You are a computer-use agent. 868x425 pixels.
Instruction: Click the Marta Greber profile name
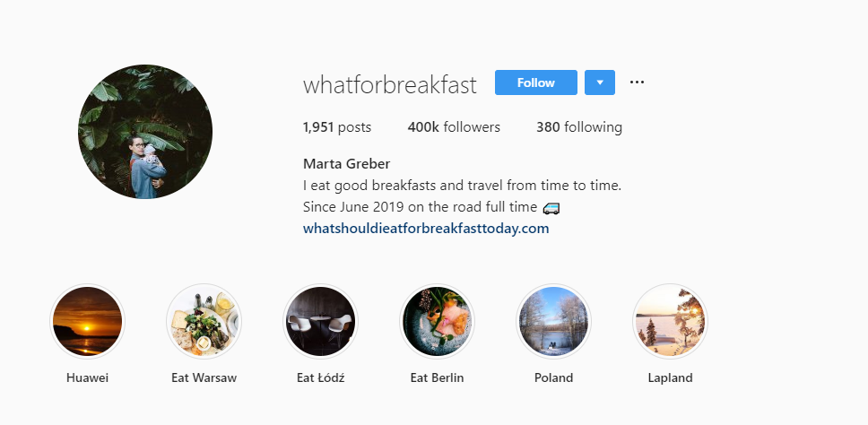click(346, 163)
